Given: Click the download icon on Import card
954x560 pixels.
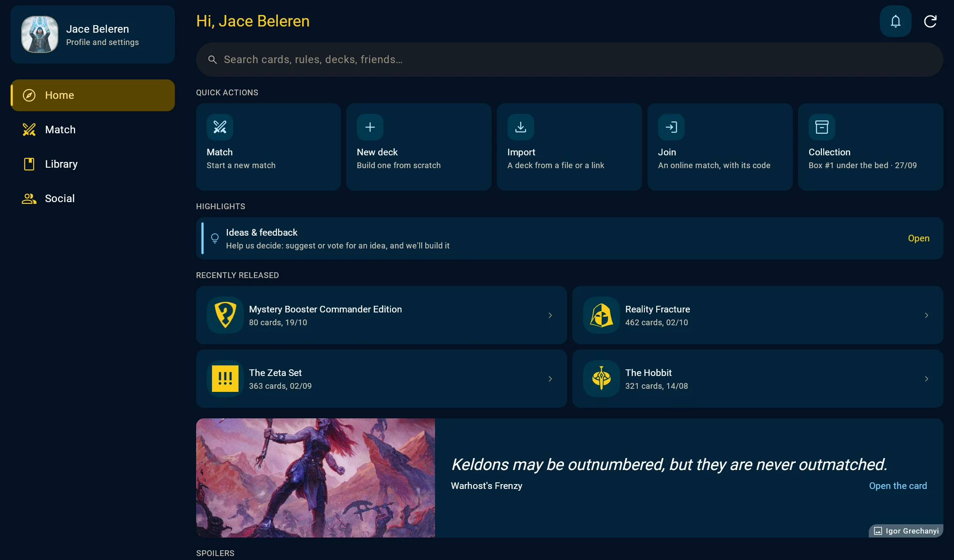Looking at the screenshot, I should point(521,127).
